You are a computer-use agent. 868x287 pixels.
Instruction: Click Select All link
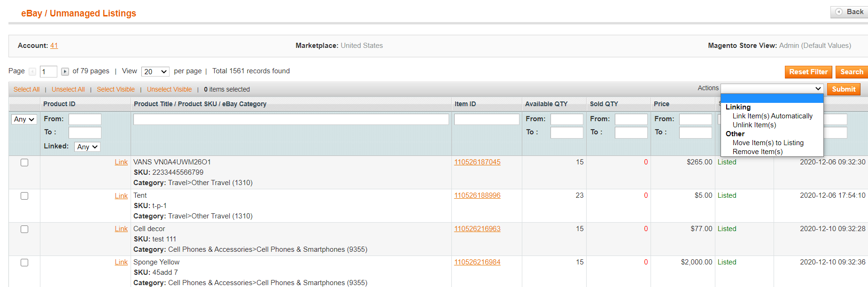click(x=26, y=89)
